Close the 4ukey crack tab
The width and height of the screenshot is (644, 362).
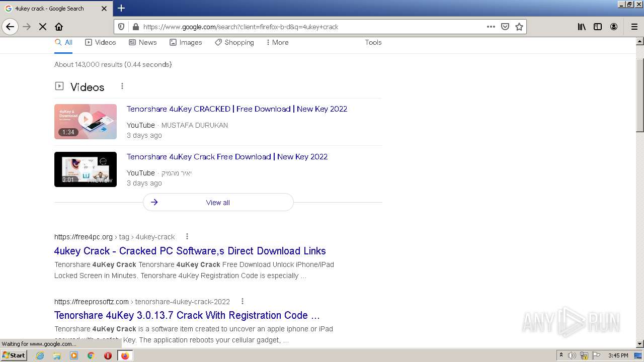point(104,9)
